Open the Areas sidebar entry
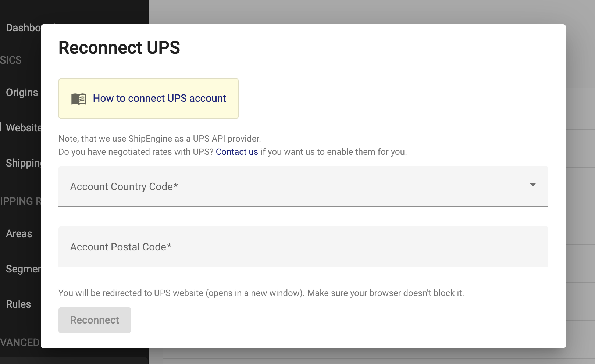Image resolution: width=595 pixels, height=364 pixels. click(19, 234)
